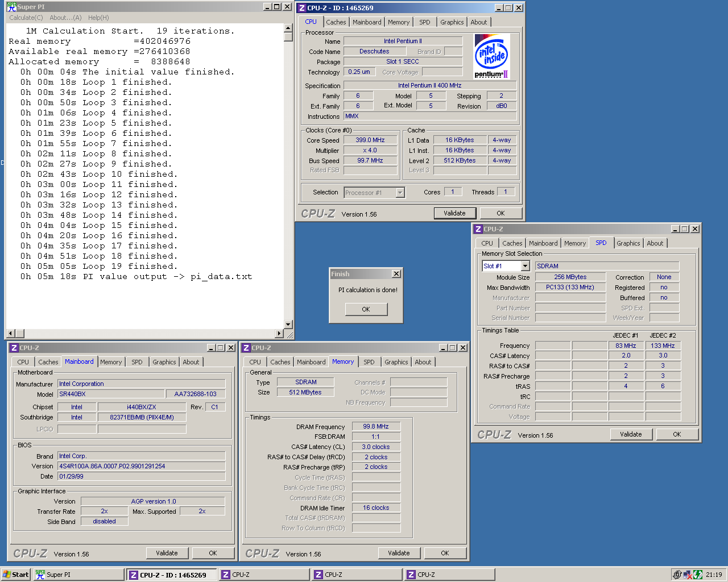
Task: Click the CPU-Z ID 1465269 taskbar button
Action: tap(172, 575)
